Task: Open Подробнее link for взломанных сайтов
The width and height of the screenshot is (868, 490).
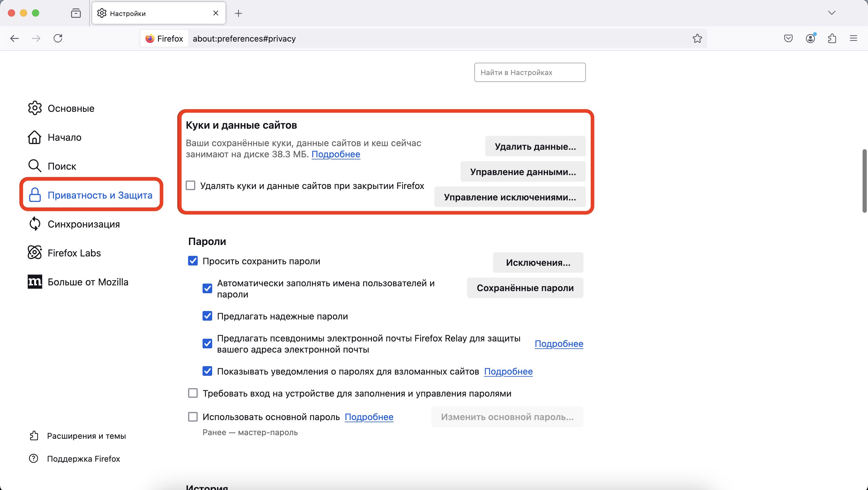Action: click(x=508, y=371)
